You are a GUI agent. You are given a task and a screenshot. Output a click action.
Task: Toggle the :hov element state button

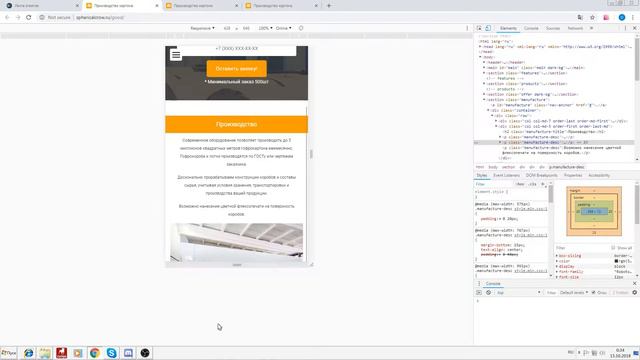[x=520, y=184]
